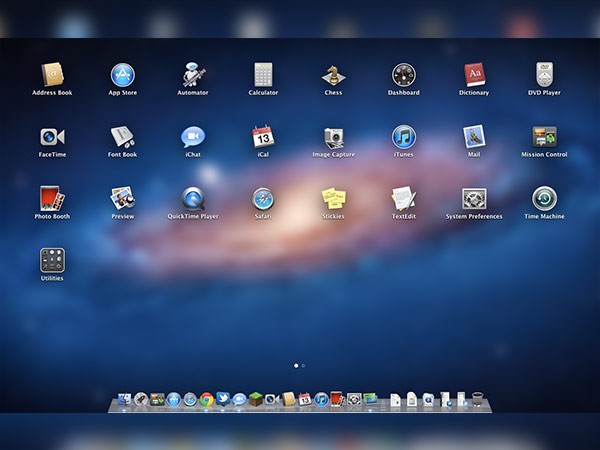Launch Photo Booth

(52, 198)
